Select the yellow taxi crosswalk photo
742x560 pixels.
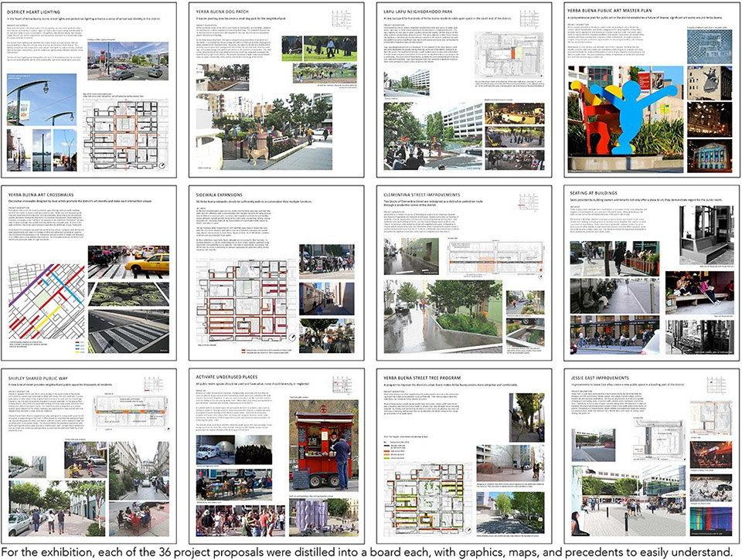[128, 263]
